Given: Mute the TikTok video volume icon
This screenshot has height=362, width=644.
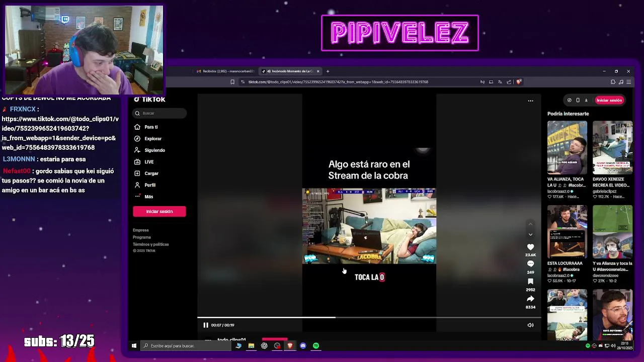Looking at the screenshot, I should (530, 325).
